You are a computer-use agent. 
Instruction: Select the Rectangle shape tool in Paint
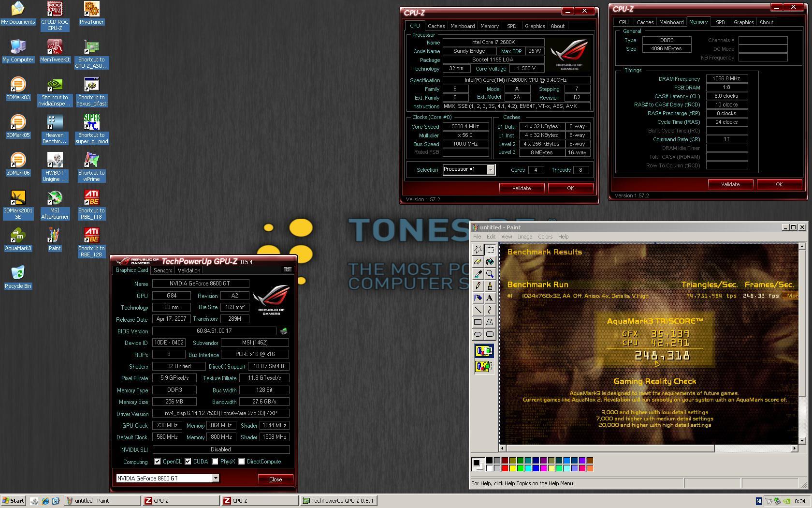478,322
